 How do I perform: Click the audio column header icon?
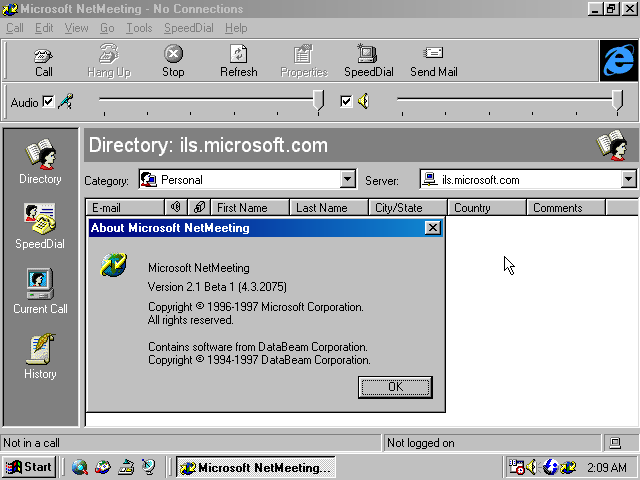(176, 207)
